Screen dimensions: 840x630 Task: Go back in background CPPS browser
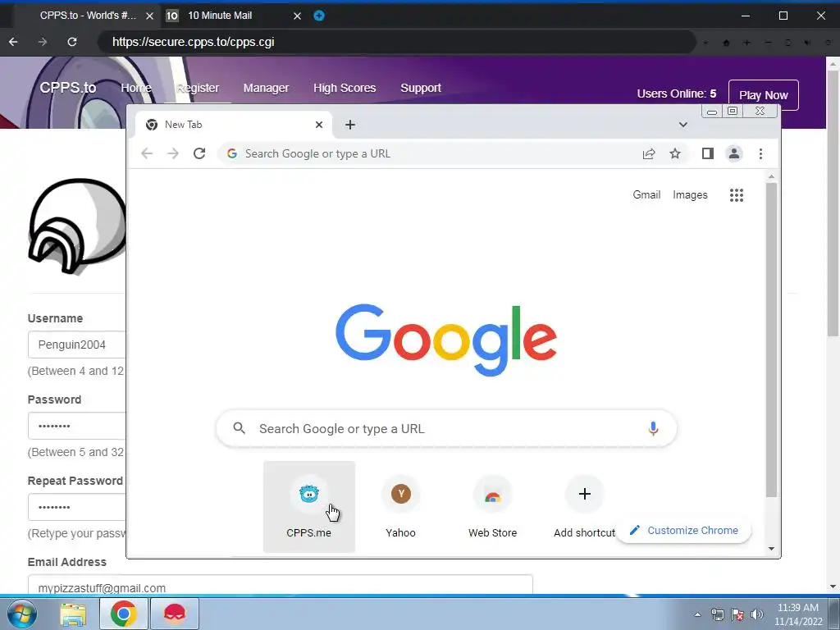pos(13,42)
